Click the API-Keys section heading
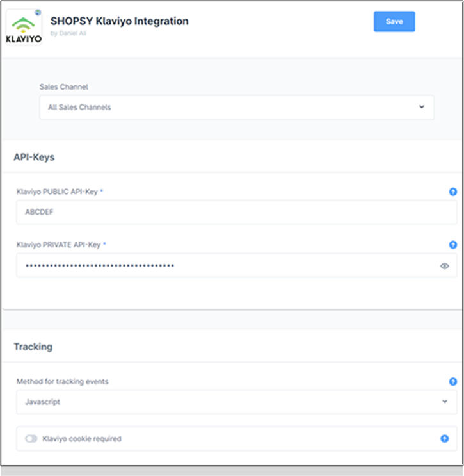 [34, 157]
